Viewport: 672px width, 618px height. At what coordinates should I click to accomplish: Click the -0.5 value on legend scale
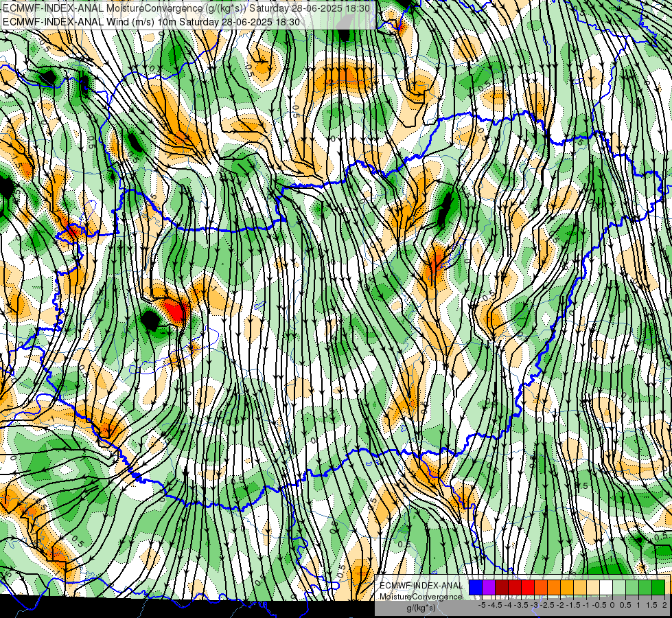(599, 605)
